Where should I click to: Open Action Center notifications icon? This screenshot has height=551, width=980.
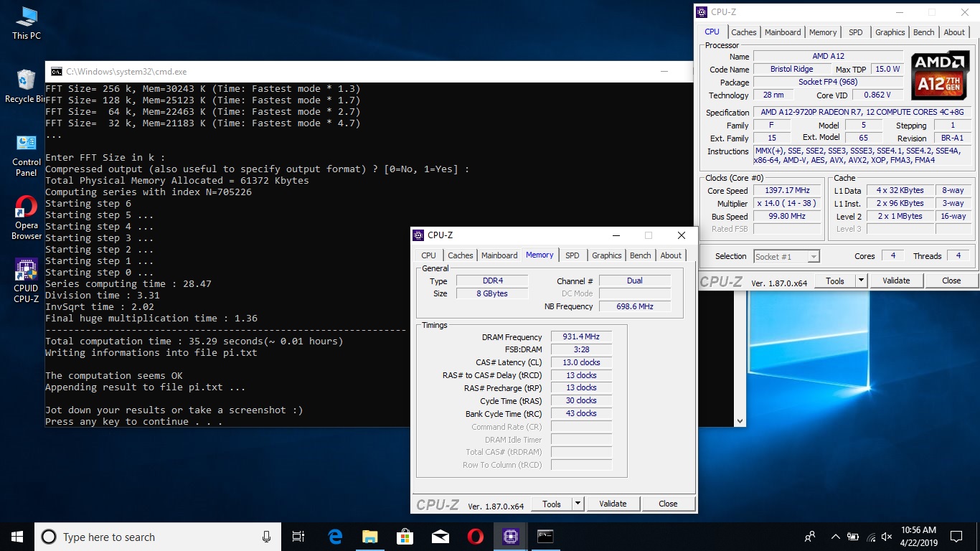coord(956,537)
